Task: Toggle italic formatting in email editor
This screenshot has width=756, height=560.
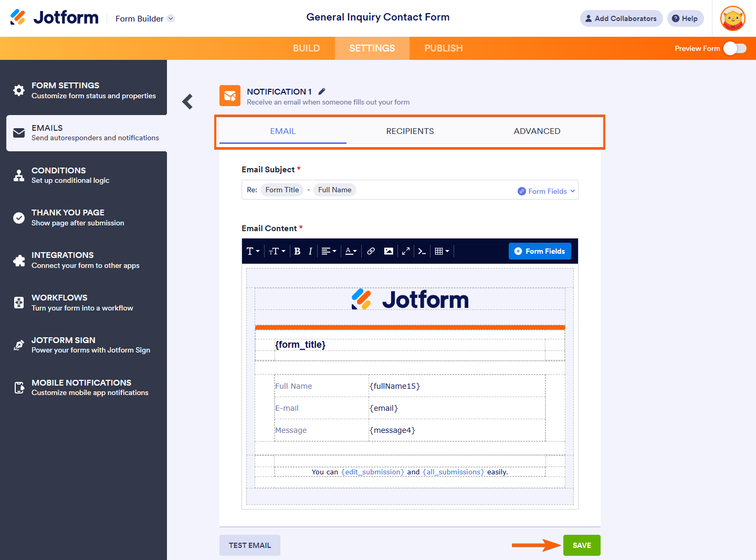Action: (310, 251)
